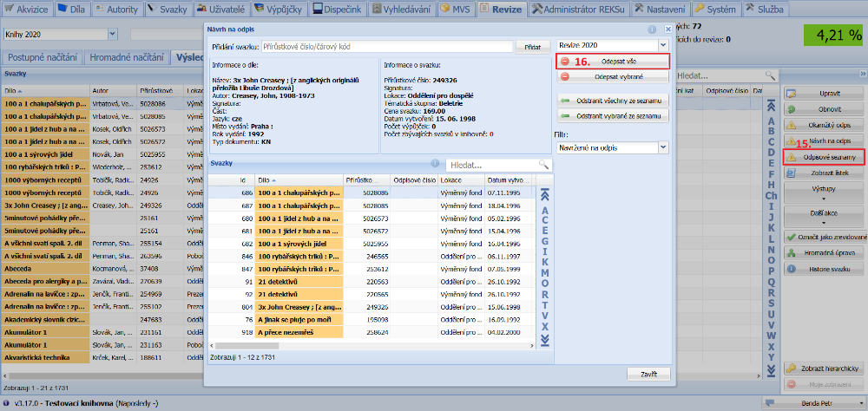Viewport: 868px width, 411px height.
Task: Click Odstranit všechny ze seznamu
Action: coord(613,101)
